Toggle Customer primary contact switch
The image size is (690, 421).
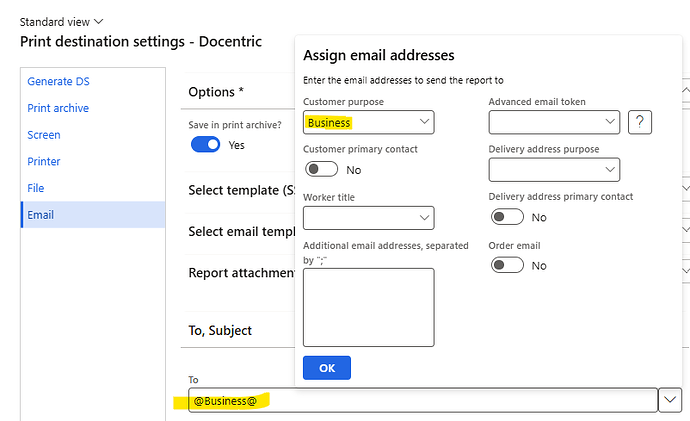322,169
